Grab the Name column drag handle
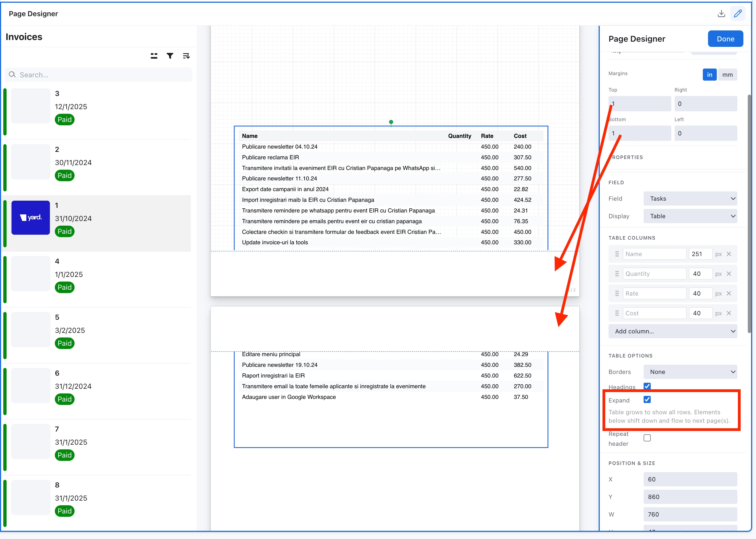 coord(617,254)
